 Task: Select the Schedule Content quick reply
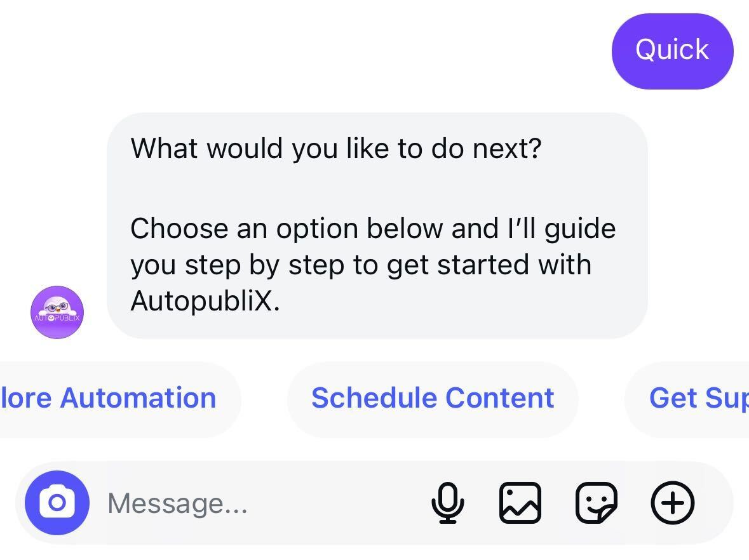pyautogui.click(x=432, y=398)
